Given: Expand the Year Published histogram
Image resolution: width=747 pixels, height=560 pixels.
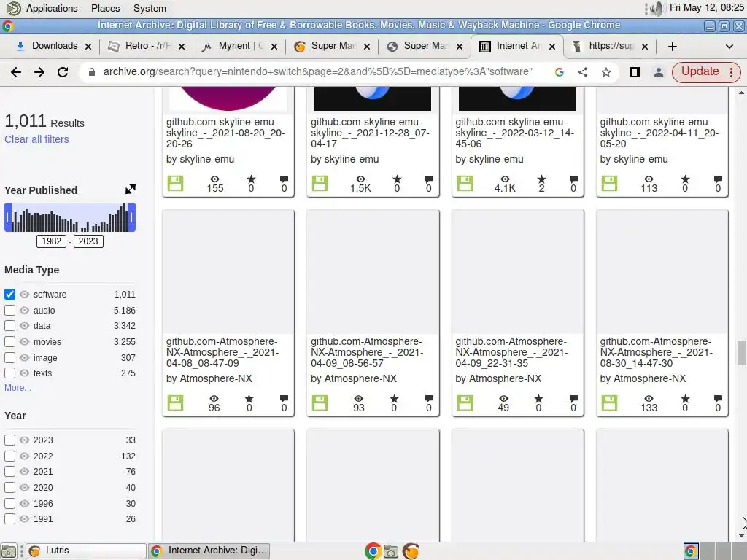Looking at the screenshot, I should (131, 189).
